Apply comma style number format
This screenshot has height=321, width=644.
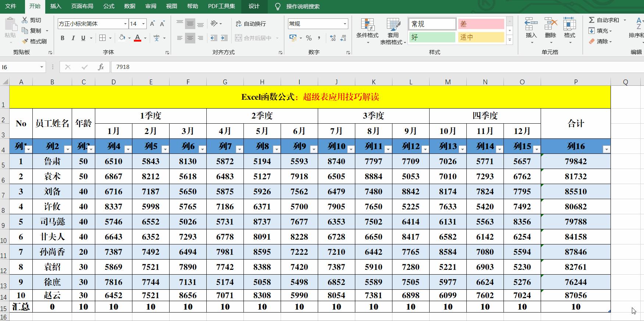point(319,38)
